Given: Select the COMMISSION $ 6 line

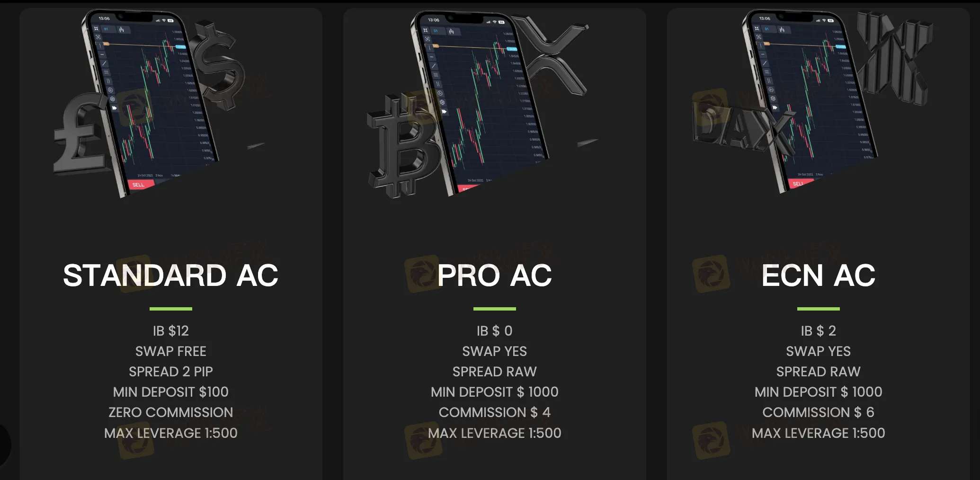Looking at the screenshot, I should (819, 412).
